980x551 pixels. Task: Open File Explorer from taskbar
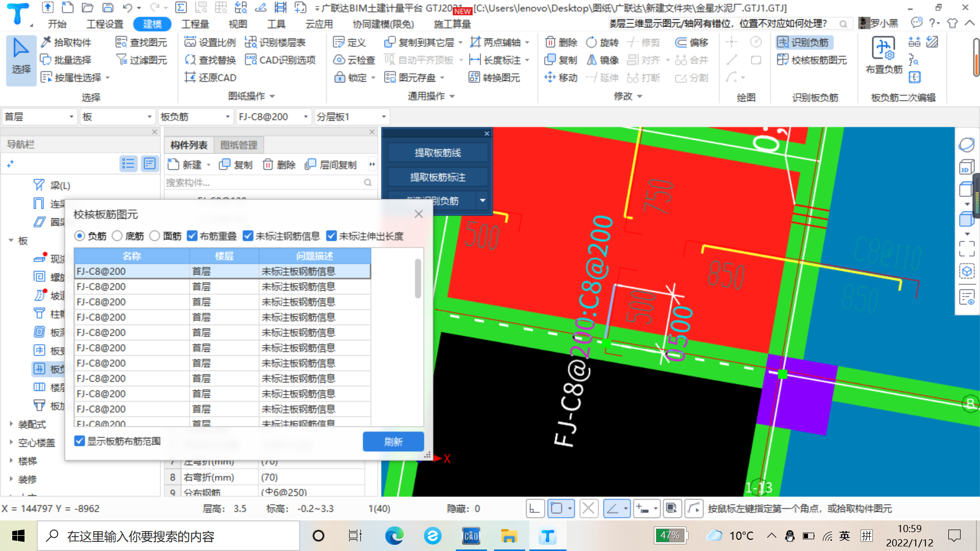click(x=509, y=536)
